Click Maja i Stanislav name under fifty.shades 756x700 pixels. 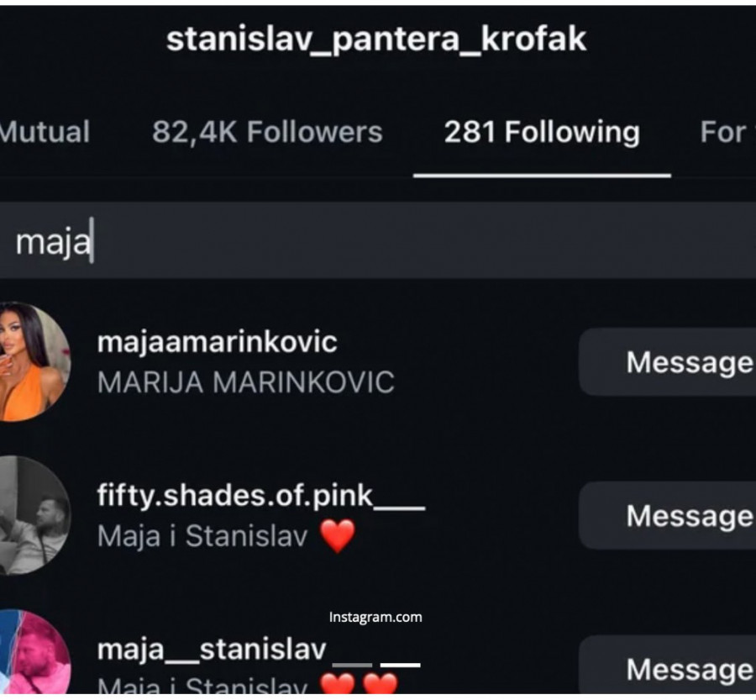202,536
